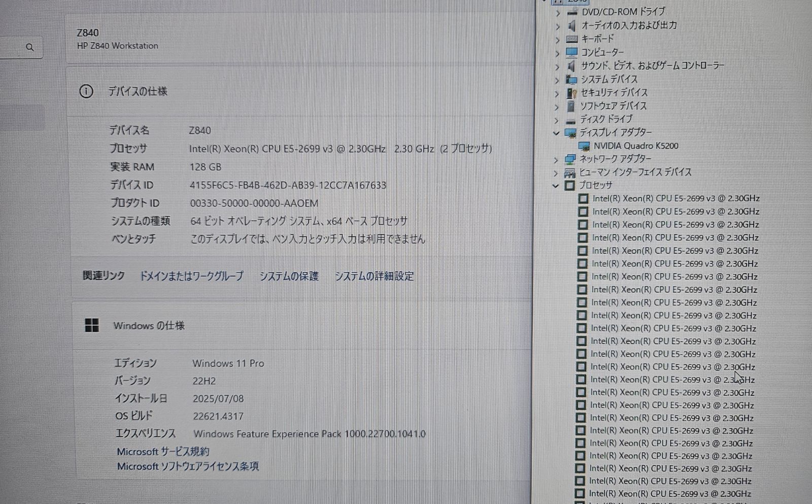Open the システムの保護 link
Viewport: 812px width, 504px height.
(289, 276)
